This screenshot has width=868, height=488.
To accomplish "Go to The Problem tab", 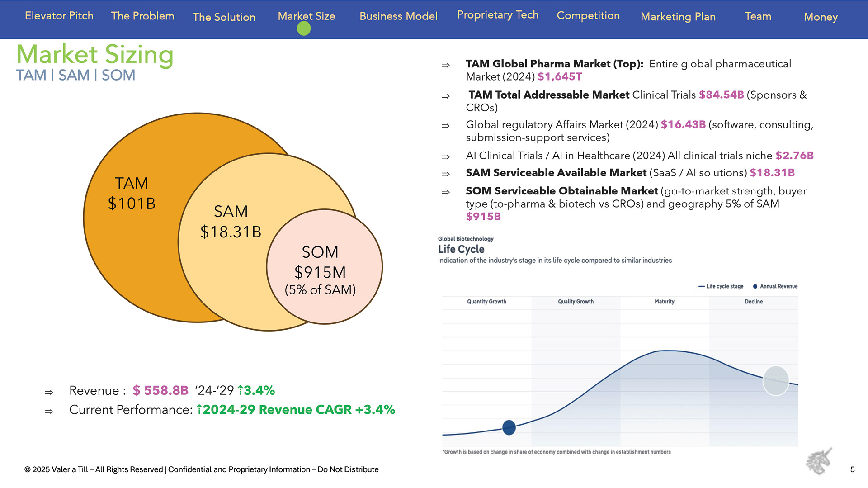I will click(142, 16).
